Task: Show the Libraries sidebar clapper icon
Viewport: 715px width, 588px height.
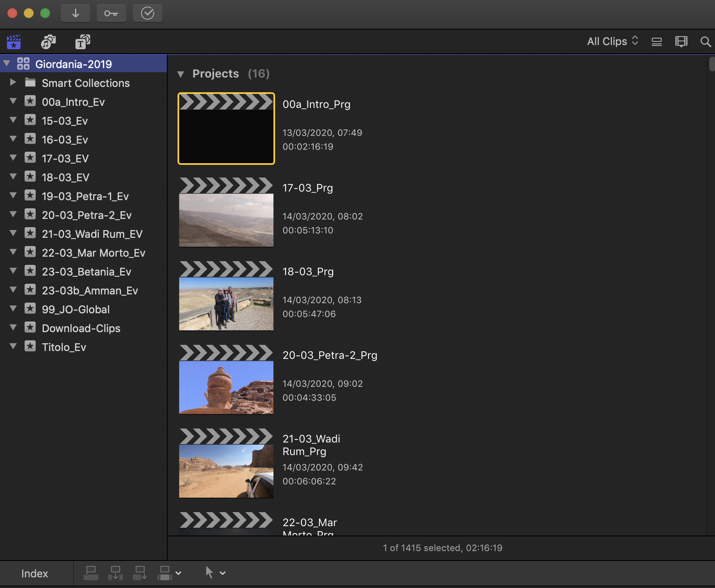Action: [x=14, y=42]
